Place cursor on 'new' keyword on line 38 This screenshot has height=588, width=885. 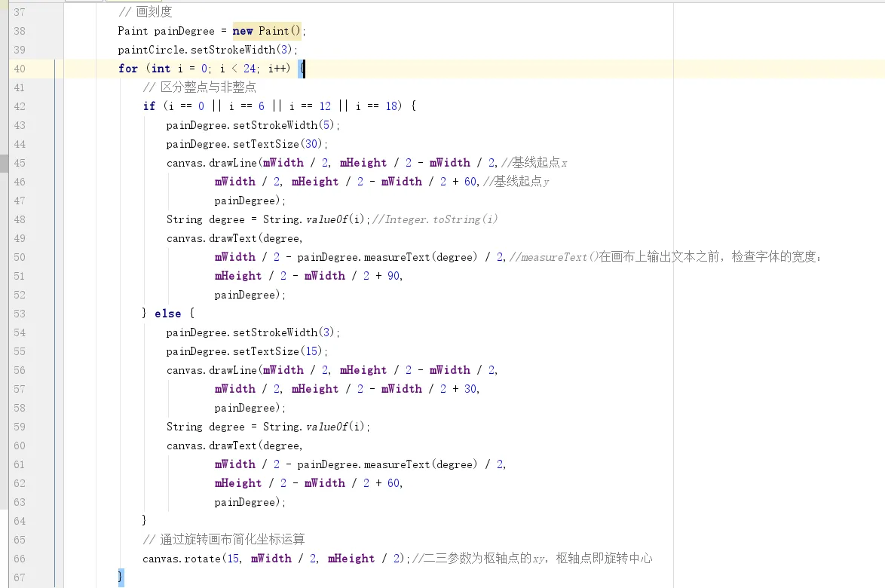click(x=243, y=31)
